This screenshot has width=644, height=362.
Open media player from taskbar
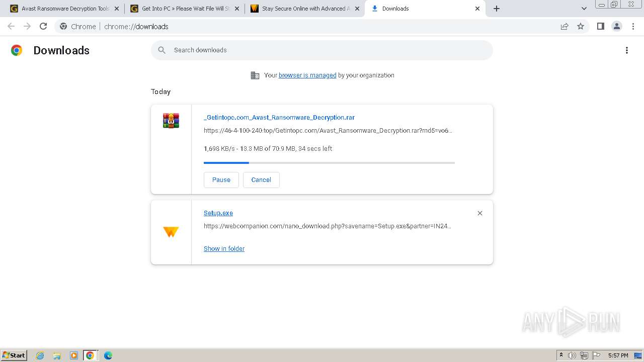pyautogui.click(x=73, y=355)
